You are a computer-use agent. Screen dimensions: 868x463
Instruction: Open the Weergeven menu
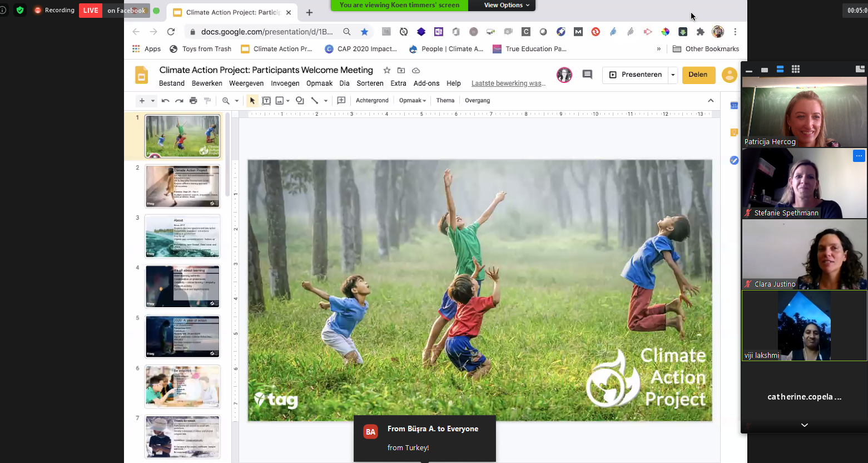click(246, 83)
